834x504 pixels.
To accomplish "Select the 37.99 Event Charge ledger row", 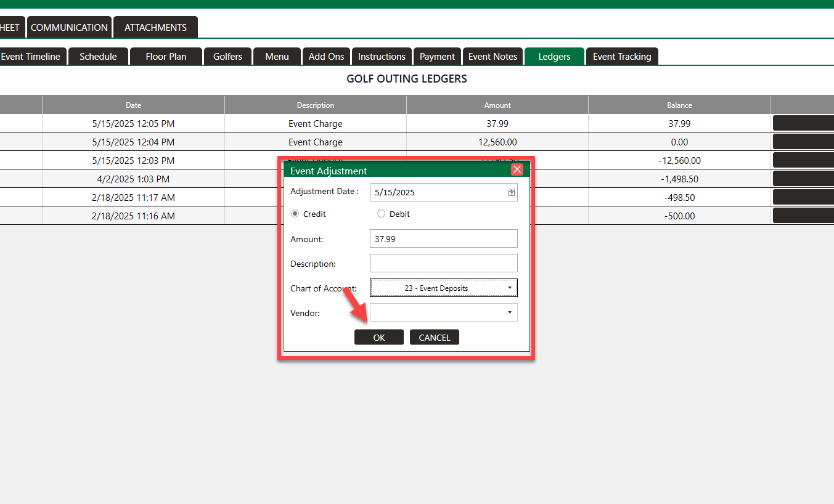I will point(315,124).
